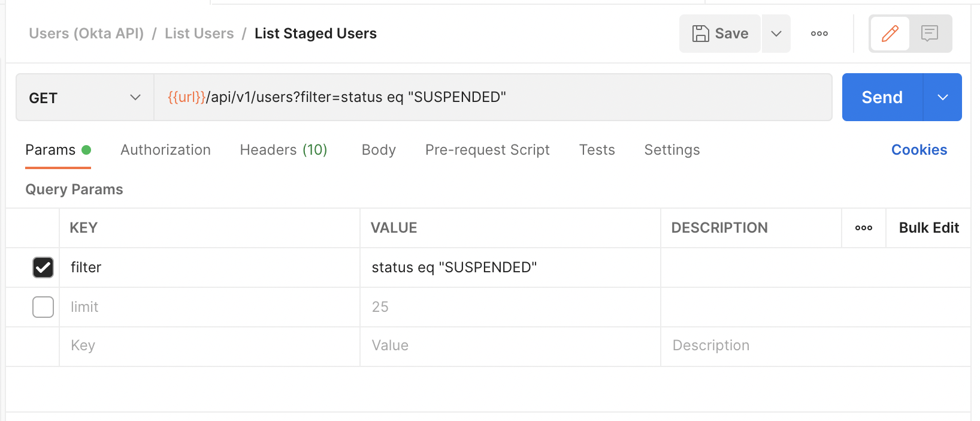
Task: Expand the Send options arrow
Action: 942,98
